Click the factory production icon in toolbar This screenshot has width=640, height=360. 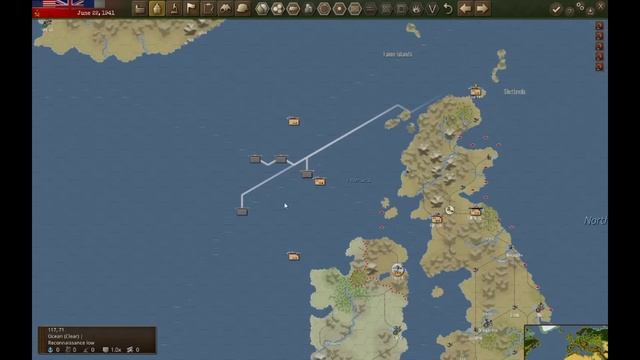tap(140, 9)
